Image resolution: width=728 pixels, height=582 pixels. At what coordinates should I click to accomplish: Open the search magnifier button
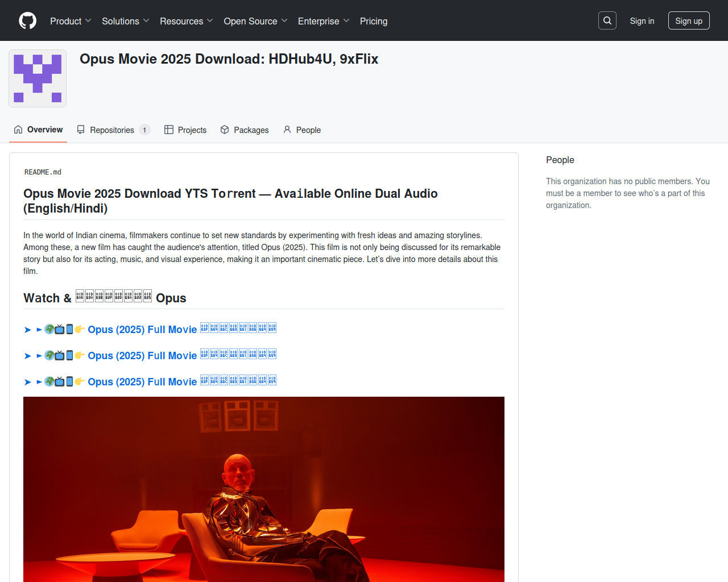click(607, 20)
